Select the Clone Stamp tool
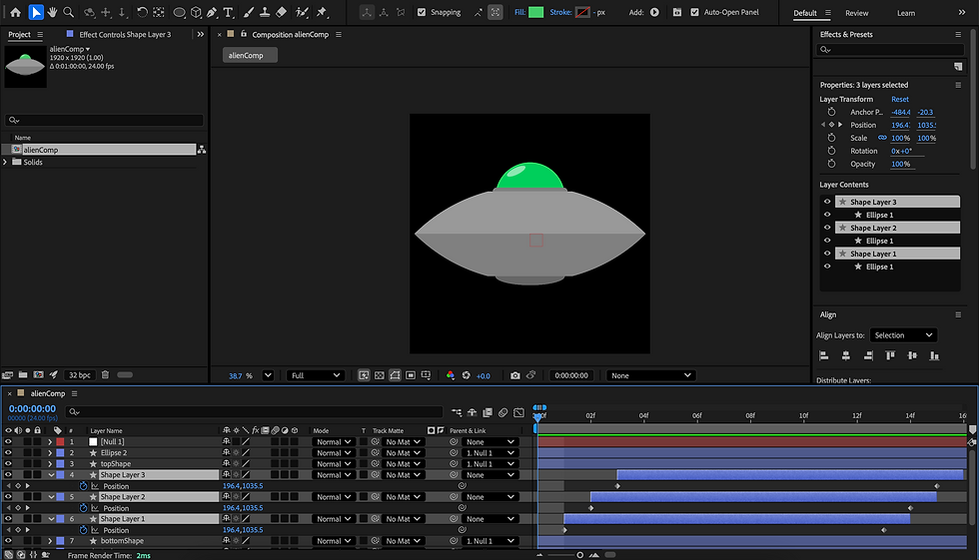 coord(265,12)
